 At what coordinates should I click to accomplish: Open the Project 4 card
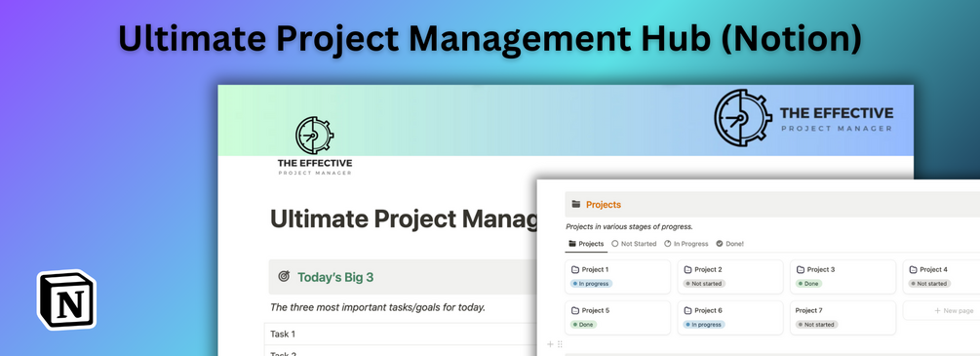(941, 277)
